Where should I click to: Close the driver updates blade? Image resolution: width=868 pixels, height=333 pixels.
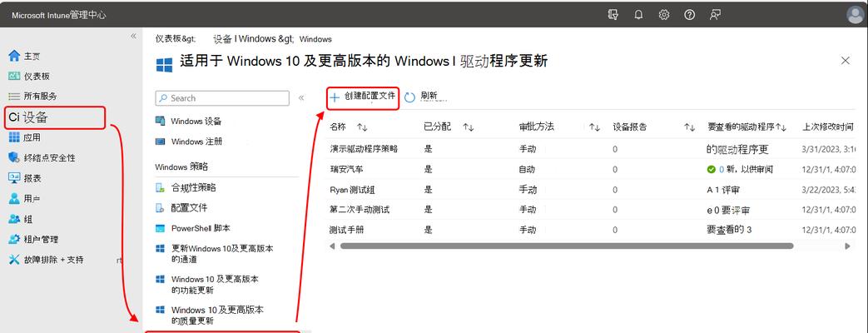[x=846, y=61]
